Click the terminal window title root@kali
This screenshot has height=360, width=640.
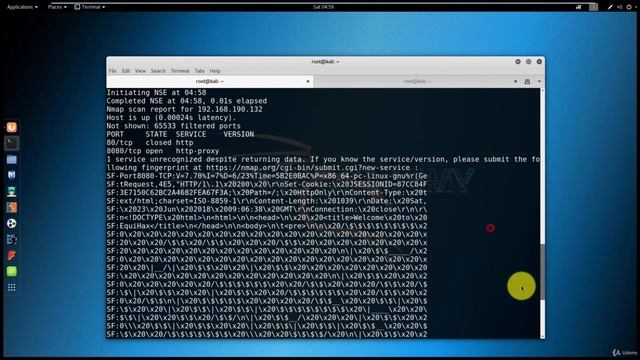[x=325, y=62]
